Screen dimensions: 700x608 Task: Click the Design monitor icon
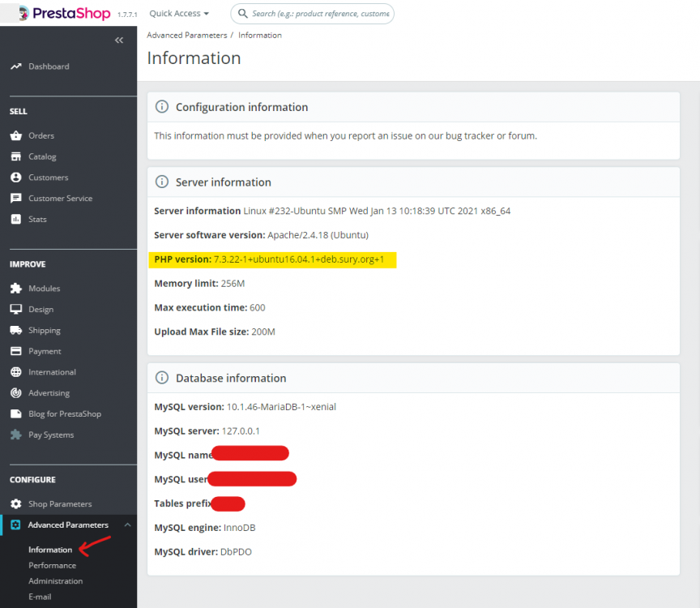pyautogui.click(x=16, y=309)
